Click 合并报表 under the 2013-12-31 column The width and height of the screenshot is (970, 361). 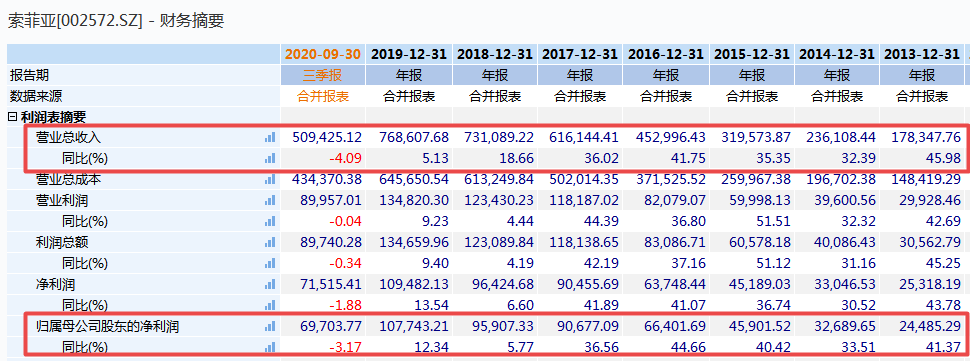click(x=922, y=96)
